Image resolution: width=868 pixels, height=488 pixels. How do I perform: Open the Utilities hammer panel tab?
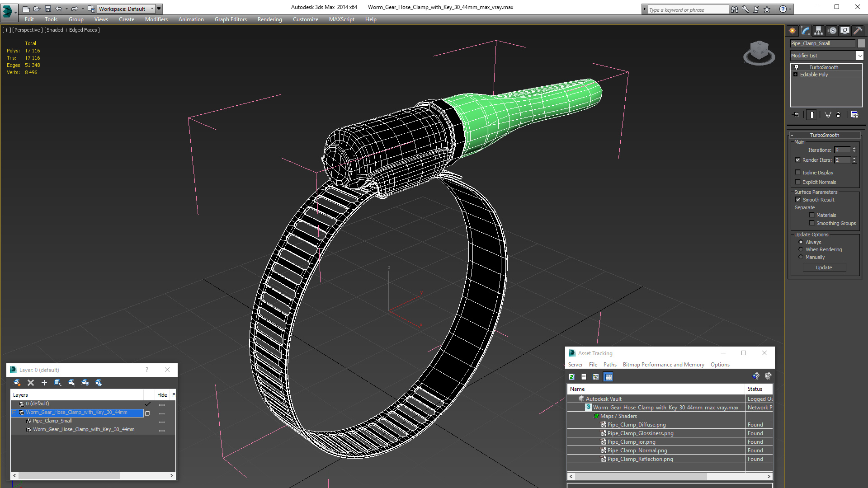point(858,31)
